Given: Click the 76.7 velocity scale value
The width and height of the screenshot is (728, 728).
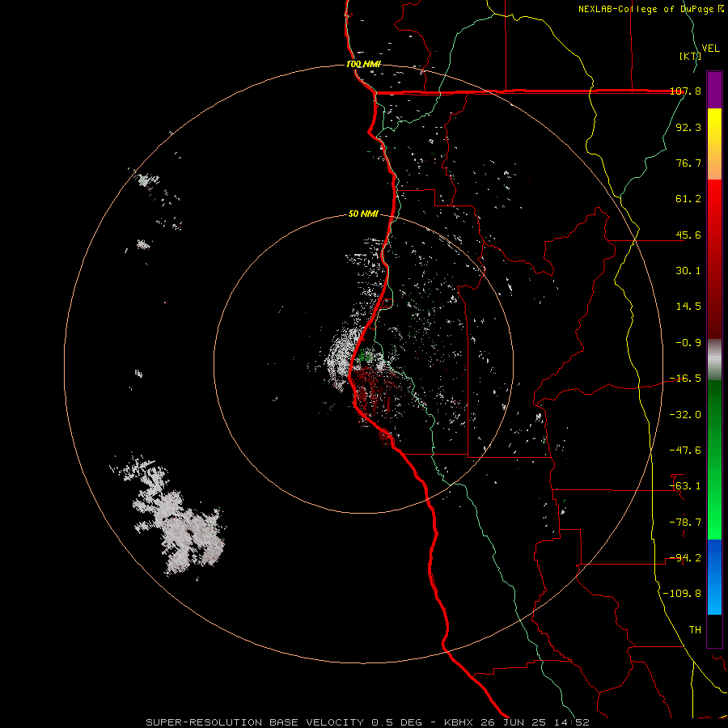Looking at the screenshot, I should (688, 163).
